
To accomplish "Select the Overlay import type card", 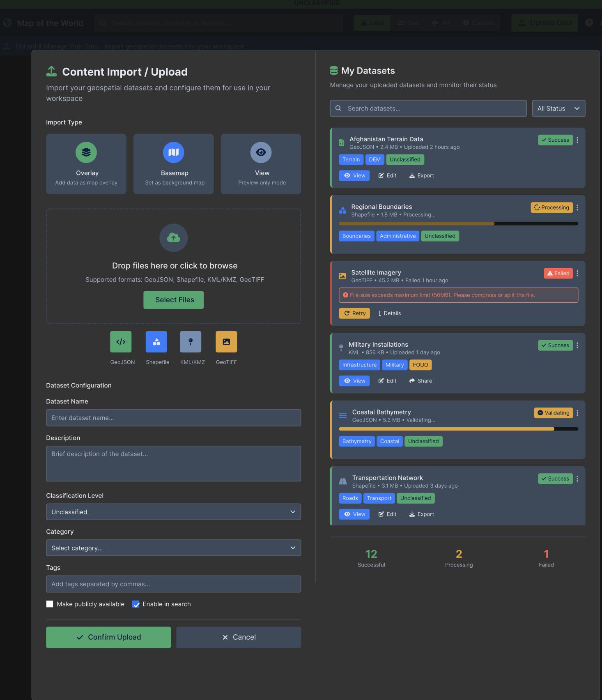I will click(x=86, y=164).
